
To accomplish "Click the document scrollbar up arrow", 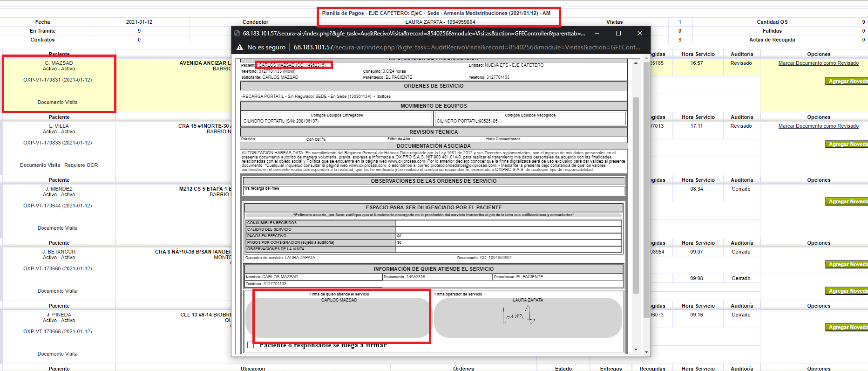I will pyautogui.click(x=636, y=63).
